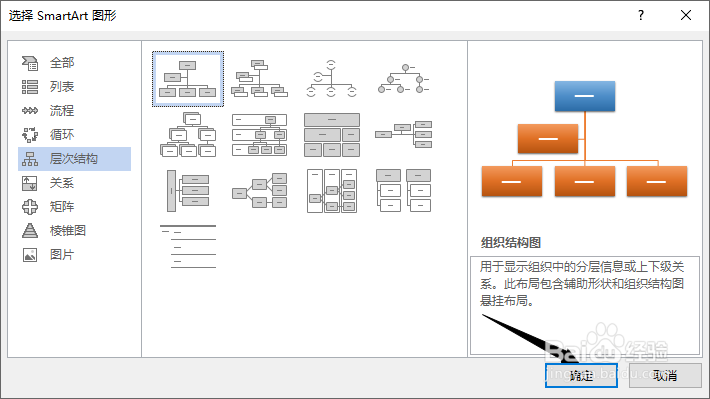Select the table hierarchy layout
Image resolution: width=710 pixels, height=399 pixels.
coord(332,135)
